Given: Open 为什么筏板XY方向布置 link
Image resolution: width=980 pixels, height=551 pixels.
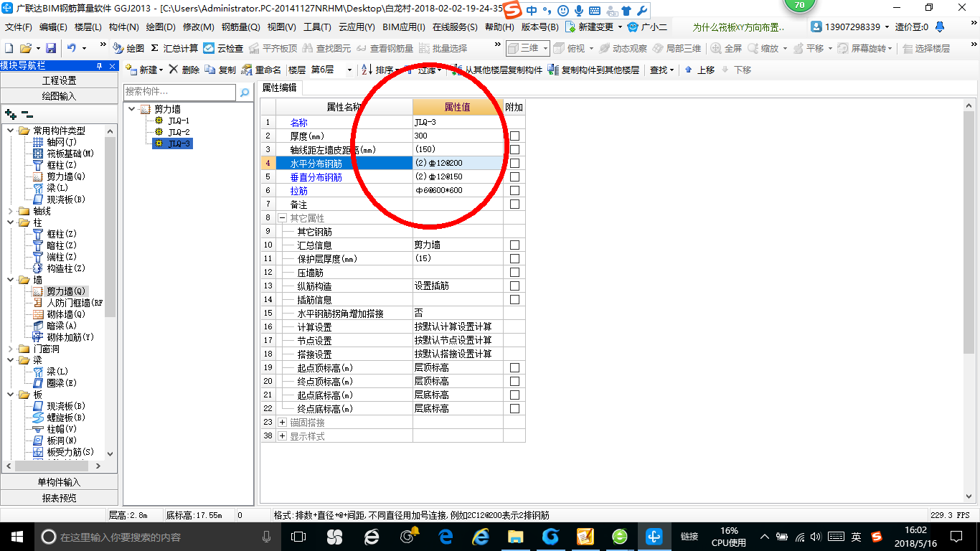Looking at the screenshot, I should point(739,27).
